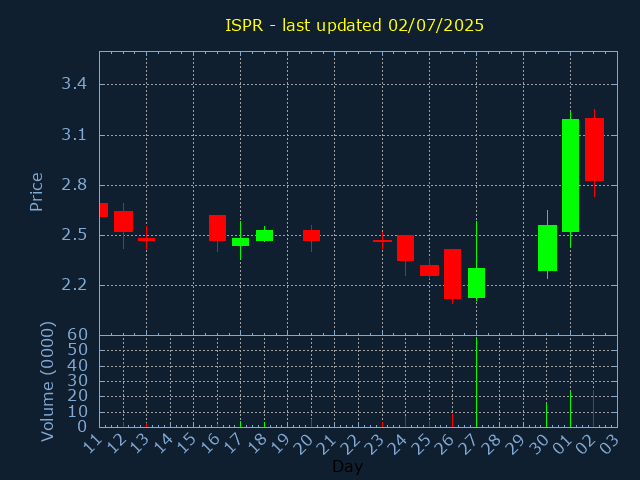Click the 60 volume tick label
The image size is (640, 480).
78,335
